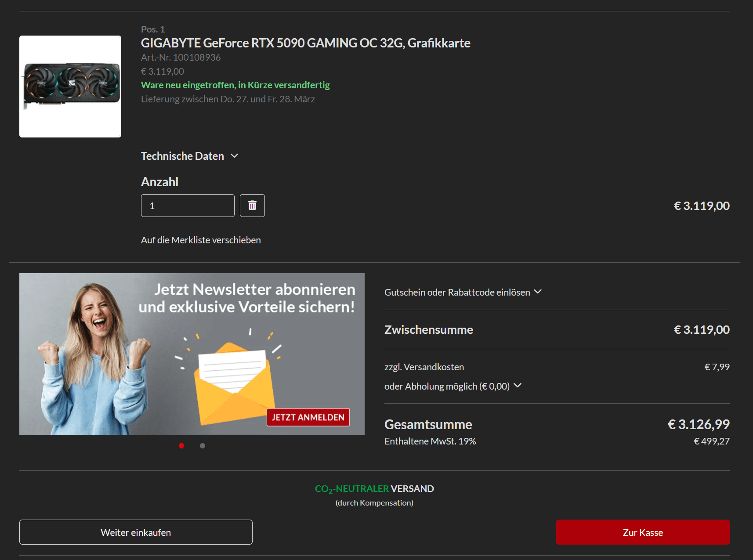
Task: Proceed with the Zur Kasse button
Action: [x=643, y=532]
